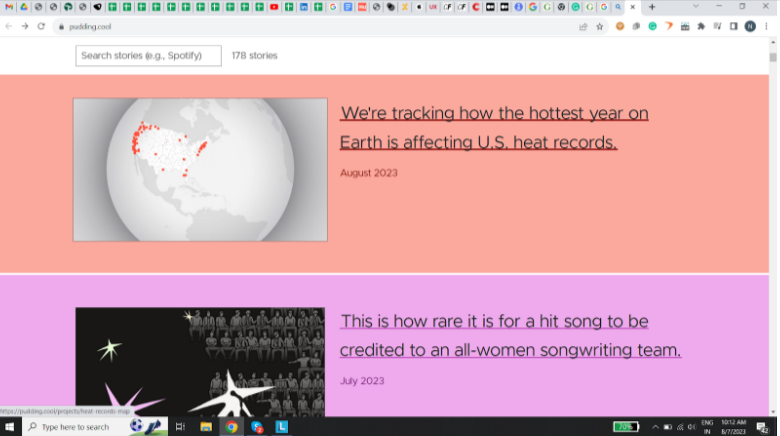780x436 pixels.
Task: Open the Windows notification center
Action: tap(762, 427)
